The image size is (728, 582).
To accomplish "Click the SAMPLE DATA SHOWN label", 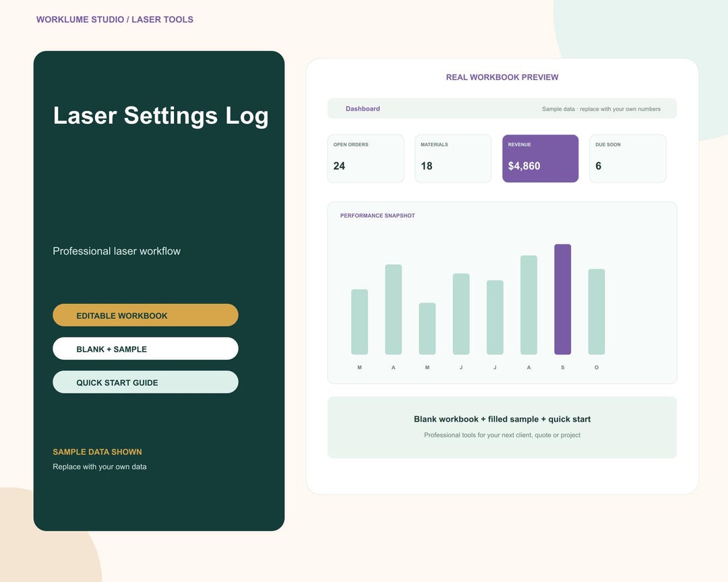I will click(x=98, y=451).
